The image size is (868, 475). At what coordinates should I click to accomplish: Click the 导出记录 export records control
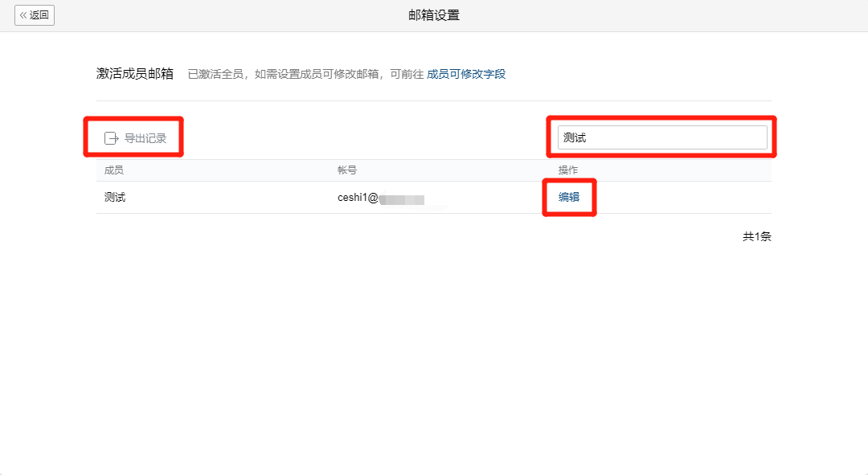pos(138,137)
